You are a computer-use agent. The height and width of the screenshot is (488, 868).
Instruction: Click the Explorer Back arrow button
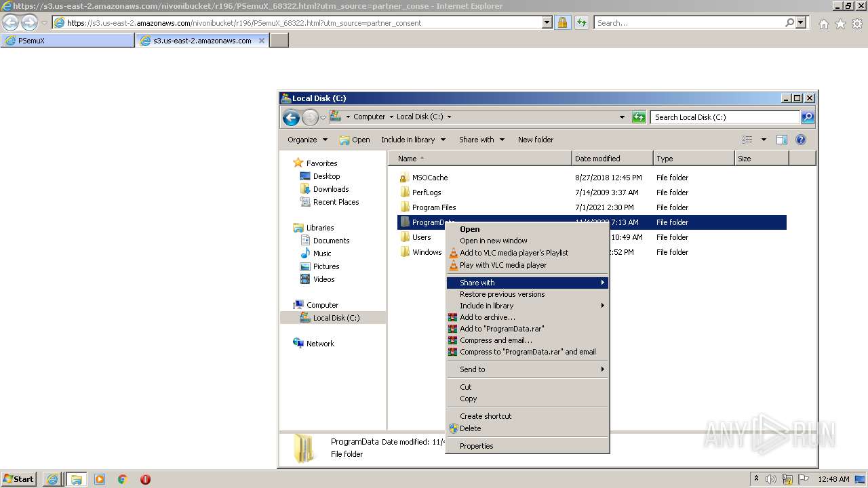[x=292, y=117]
